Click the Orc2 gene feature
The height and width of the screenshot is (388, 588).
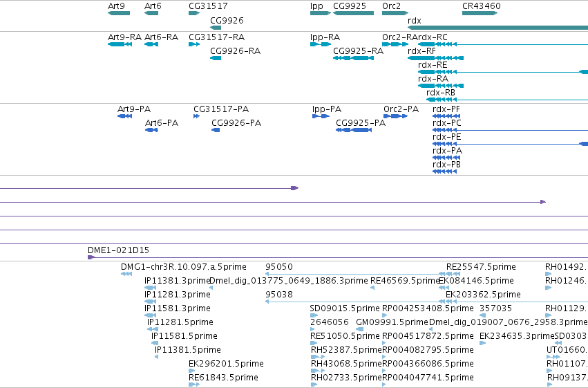coord(395,13)
